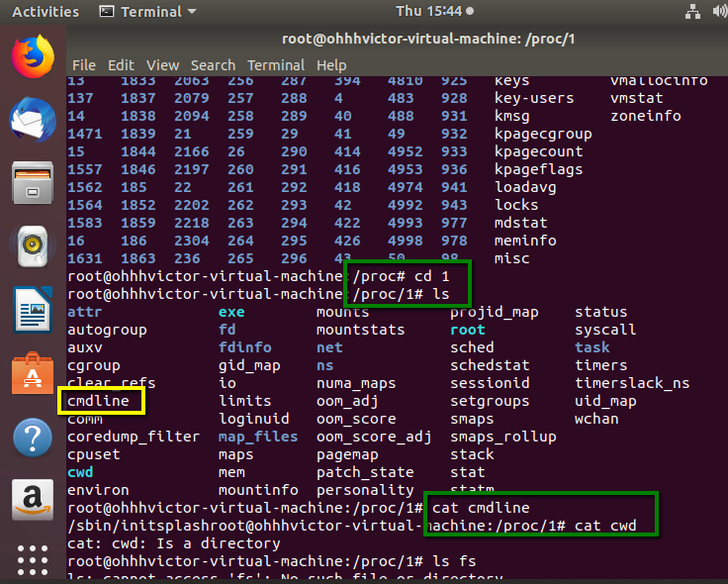Click the loadavg entry

tap(525, 188)
